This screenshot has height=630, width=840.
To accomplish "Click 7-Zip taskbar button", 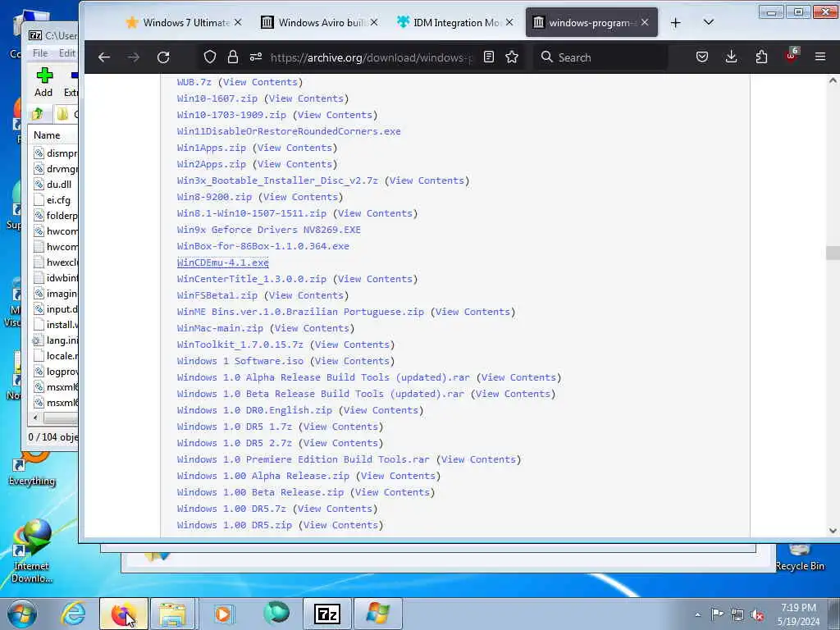I will (x=327, y=614).
